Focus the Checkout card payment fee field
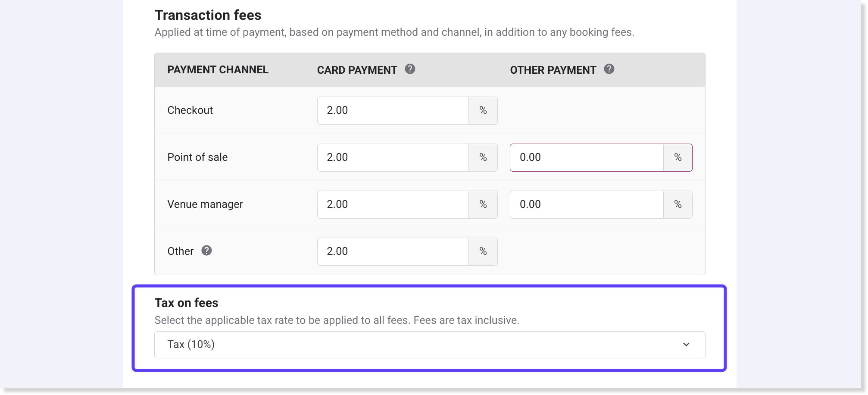Screen dimensions: 868x395 tap(393, 110)
